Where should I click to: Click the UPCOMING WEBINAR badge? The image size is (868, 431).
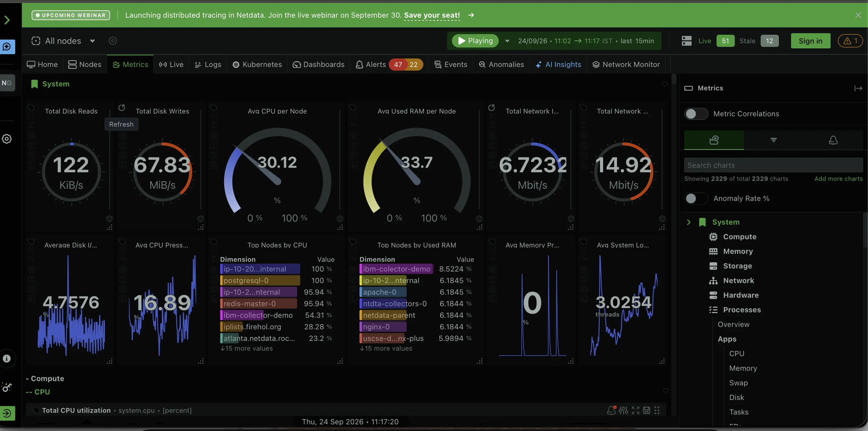click(71, 15)
